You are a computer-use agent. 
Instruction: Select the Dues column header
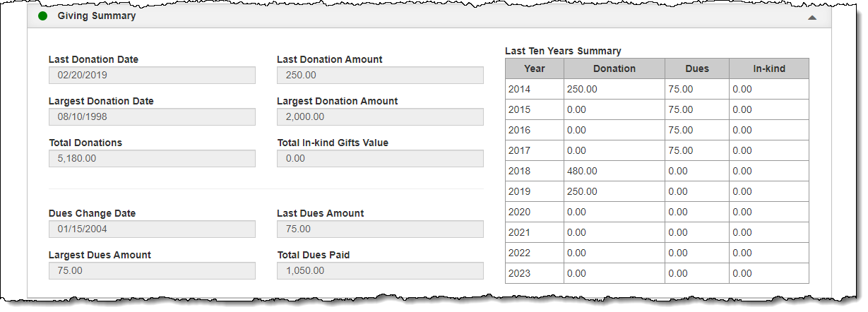pos(697,68)
